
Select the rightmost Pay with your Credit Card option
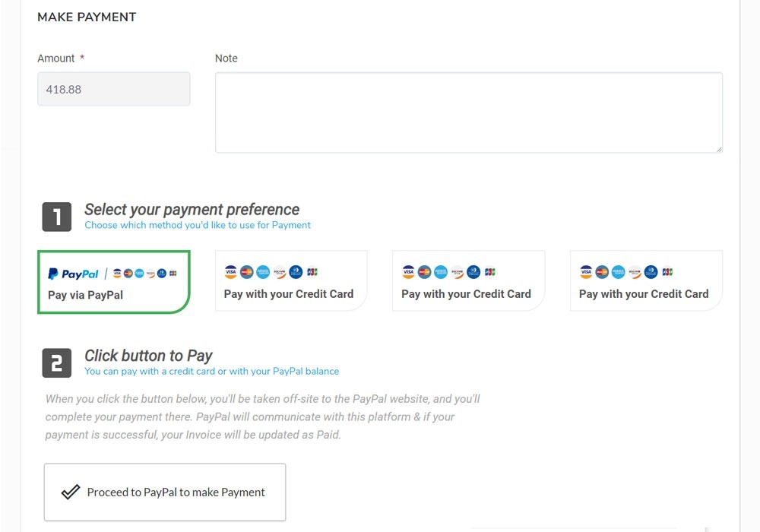click(x=645, y=280)
